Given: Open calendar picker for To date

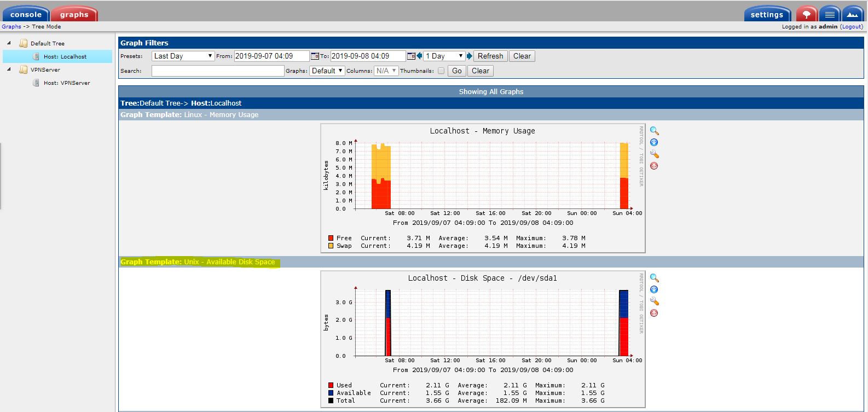Looking at the screenshot, I should [411, 56].
